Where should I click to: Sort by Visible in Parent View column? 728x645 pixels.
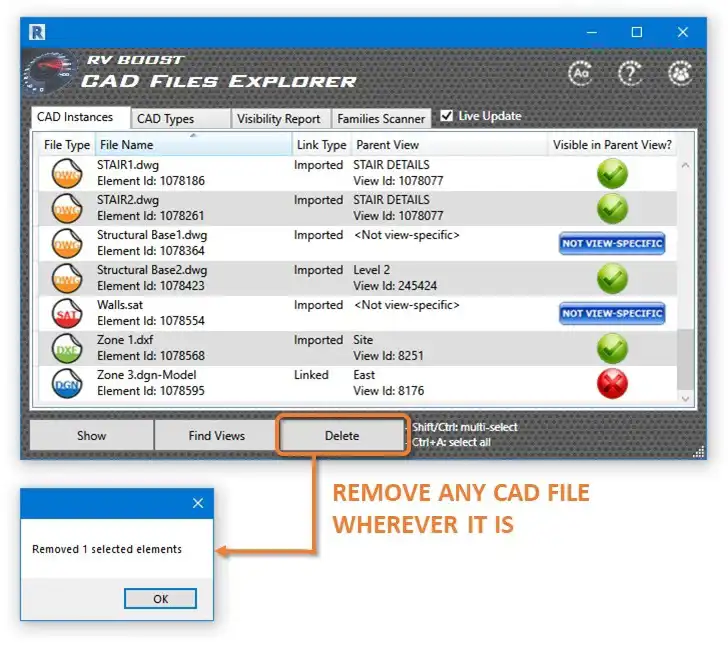click(612, 144)
